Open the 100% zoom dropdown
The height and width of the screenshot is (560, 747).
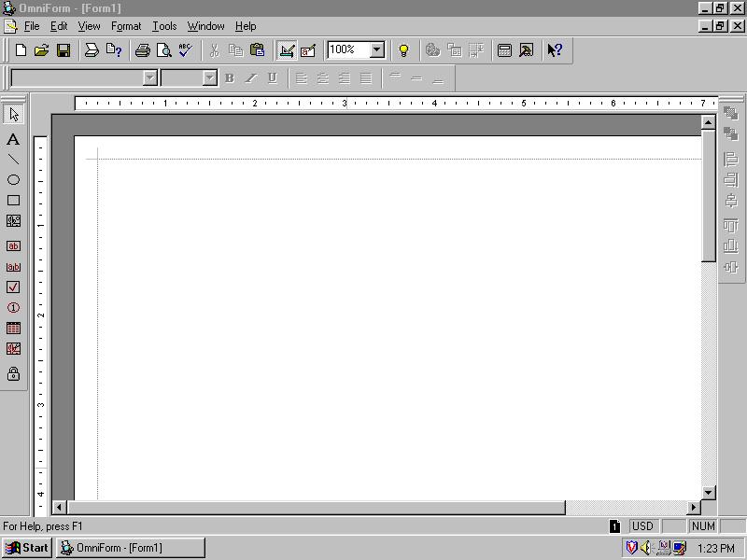(x=377, y=49)
